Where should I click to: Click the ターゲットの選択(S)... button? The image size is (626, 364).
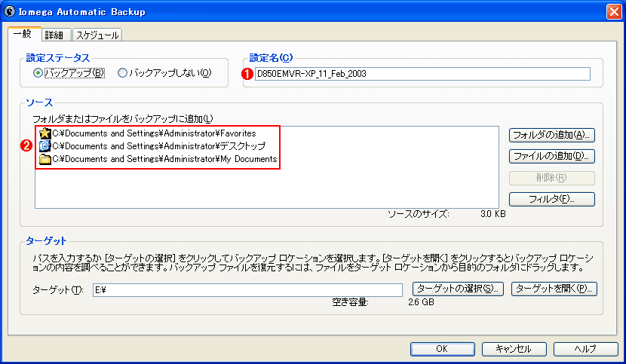click(x=458, y=289)
